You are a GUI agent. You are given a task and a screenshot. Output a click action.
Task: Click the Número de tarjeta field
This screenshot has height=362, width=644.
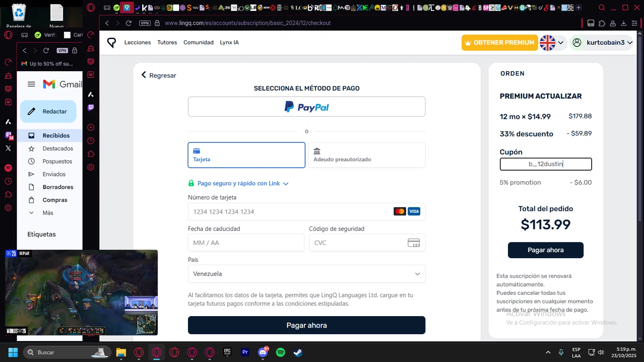[307, 211]
